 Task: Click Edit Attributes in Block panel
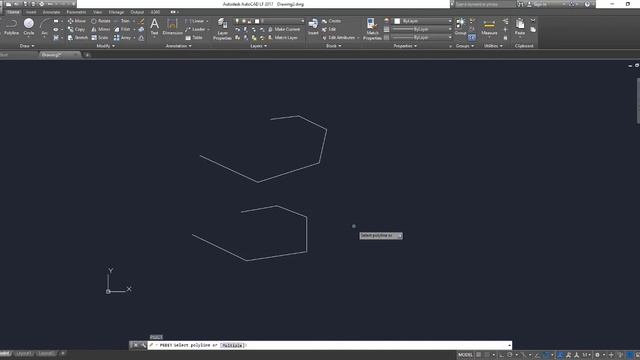(339, 38)
